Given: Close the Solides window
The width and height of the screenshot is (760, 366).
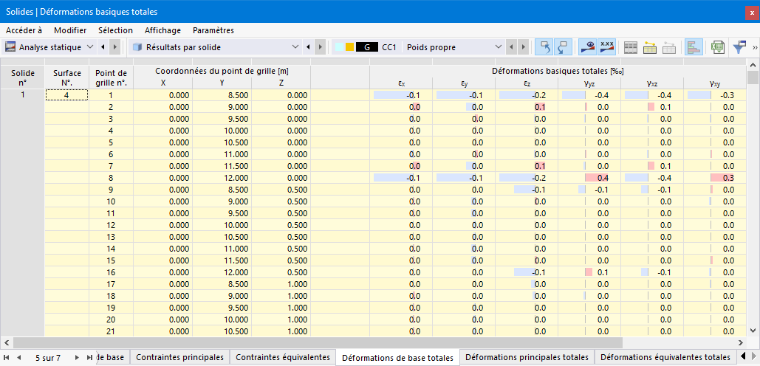Looking at the screenshot, I should 751,13.
